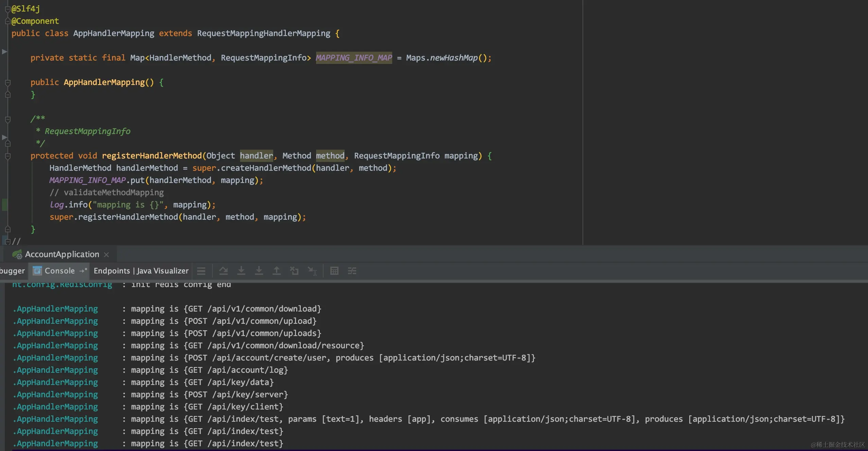Click the Trace Current Stream Chain icon
The height and width of the screenshot is (451, 868).
[352, 271]
